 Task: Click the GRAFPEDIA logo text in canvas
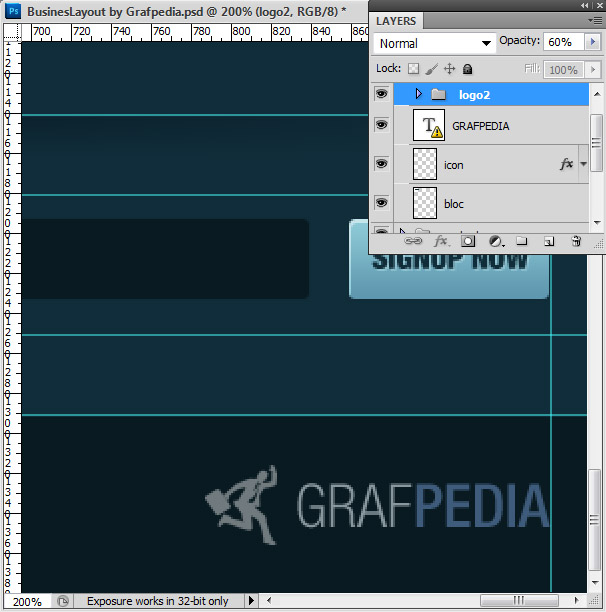[423, 505]
